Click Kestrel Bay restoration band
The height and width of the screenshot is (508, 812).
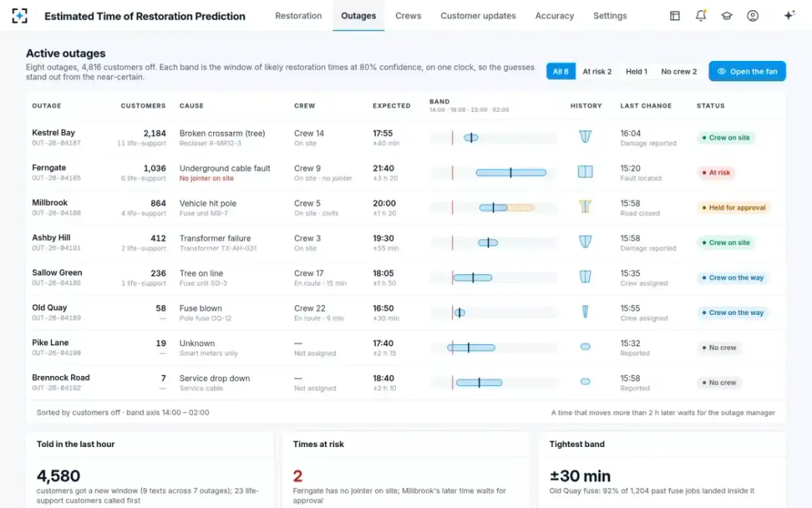[x=471, y=137]
